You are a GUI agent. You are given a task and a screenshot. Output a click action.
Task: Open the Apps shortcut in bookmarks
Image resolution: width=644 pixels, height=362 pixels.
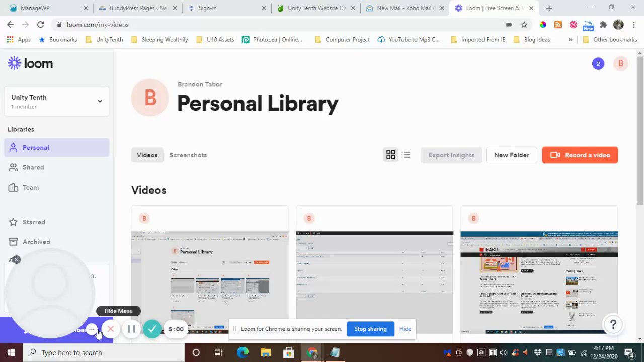(x=19, y=40)
